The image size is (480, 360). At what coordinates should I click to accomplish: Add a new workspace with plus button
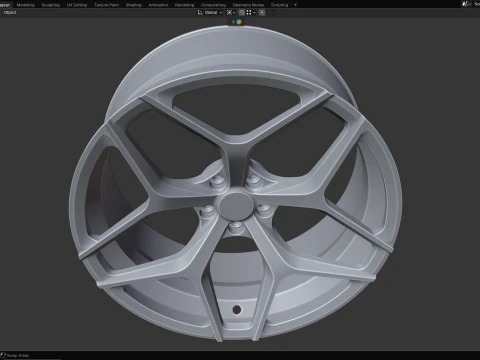(295, 5)
